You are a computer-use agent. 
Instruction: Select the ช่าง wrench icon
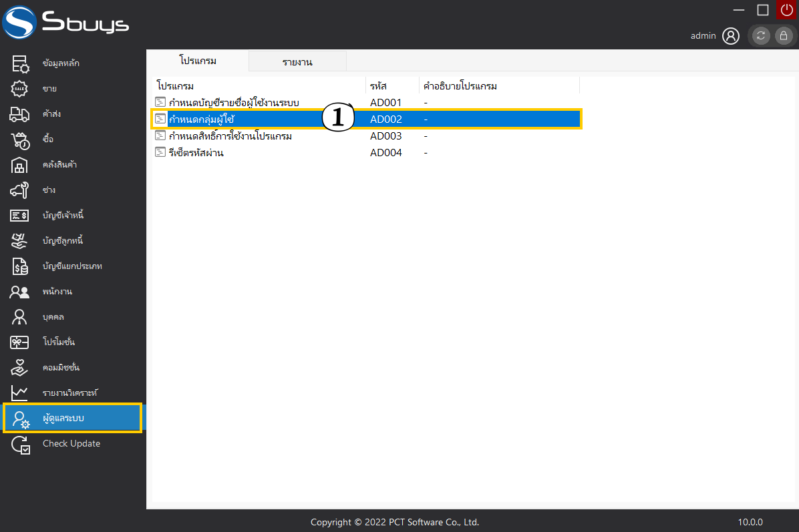tap(20, 190)
